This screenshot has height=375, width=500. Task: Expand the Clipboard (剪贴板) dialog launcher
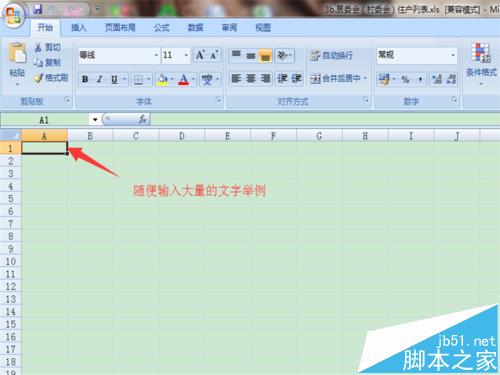click(68, 99)
